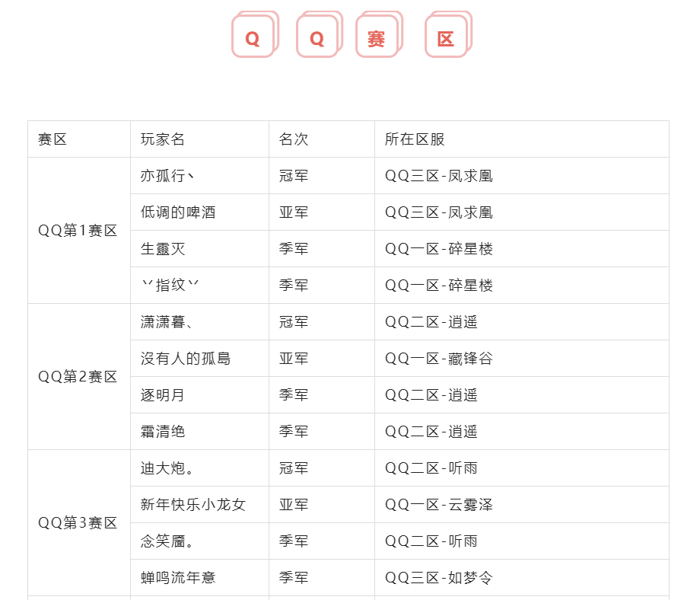Viewport: 700px width, 600px height.
Task: Click '季军' in the 霜清绝 row
Action: click(x=293, y=432)
